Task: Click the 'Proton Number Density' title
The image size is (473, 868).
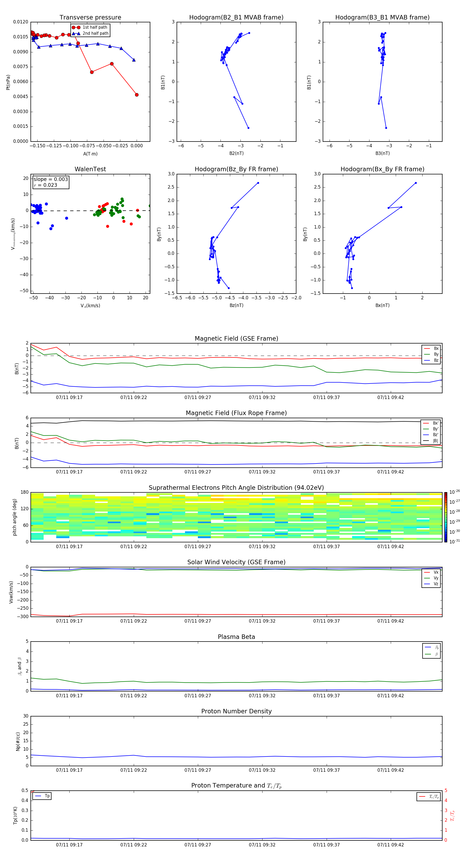Action: [236, 711]
